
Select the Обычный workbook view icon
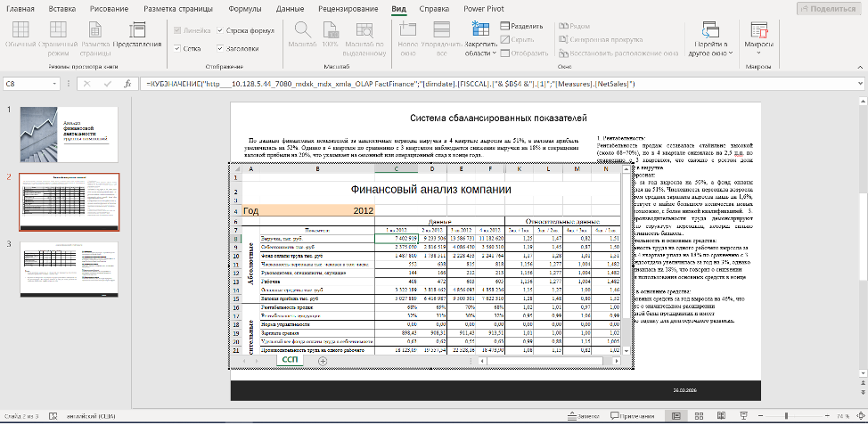[x=21, y=30]
